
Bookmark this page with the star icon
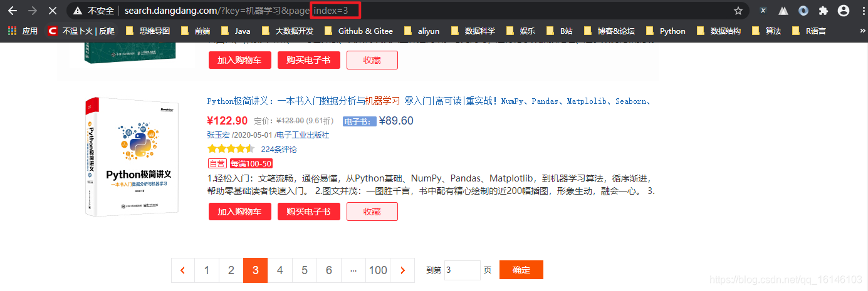[x=738, y=11]
